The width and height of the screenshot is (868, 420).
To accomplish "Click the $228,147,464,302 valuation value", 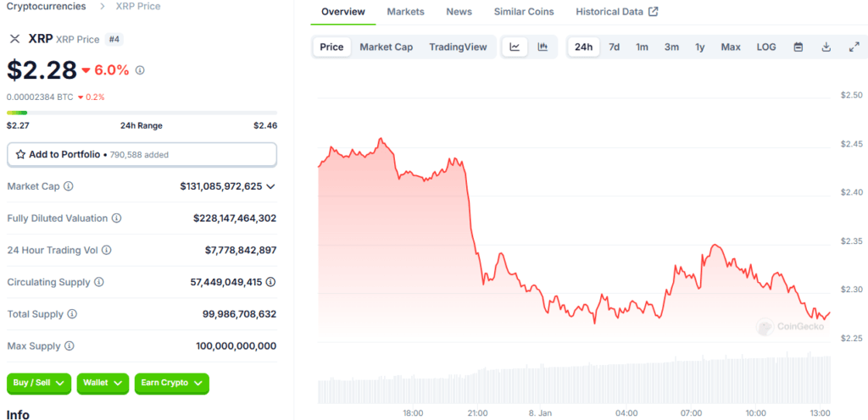I will coord(235,218).
